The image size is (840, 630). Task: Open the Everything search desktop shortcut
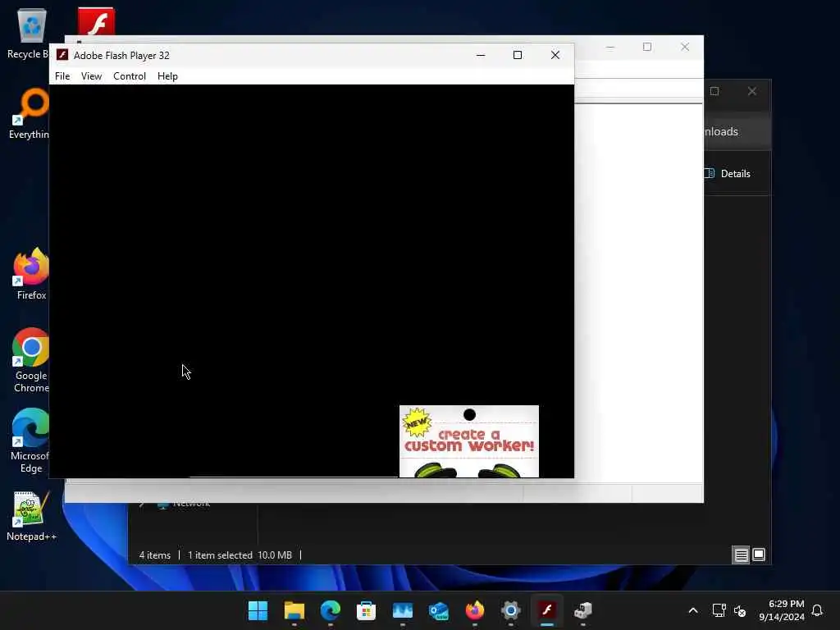(30, 113)
